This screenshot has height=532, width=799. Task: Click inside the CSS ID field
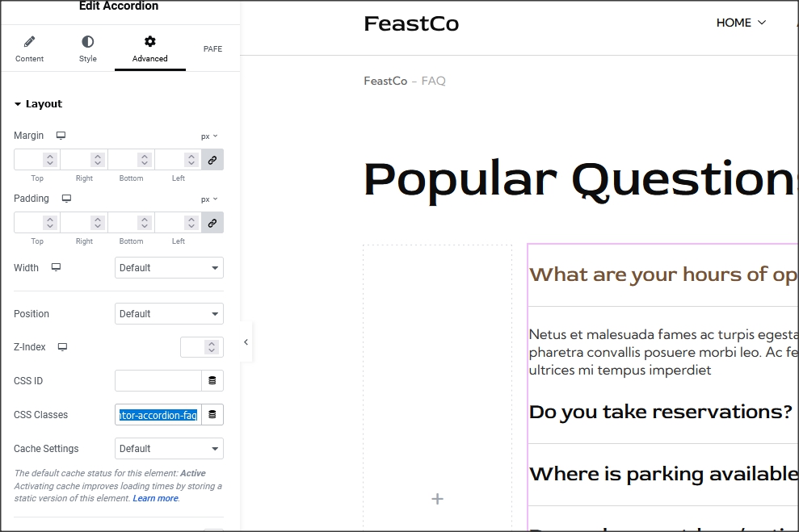pyautogui.click(x=158, y=381)
